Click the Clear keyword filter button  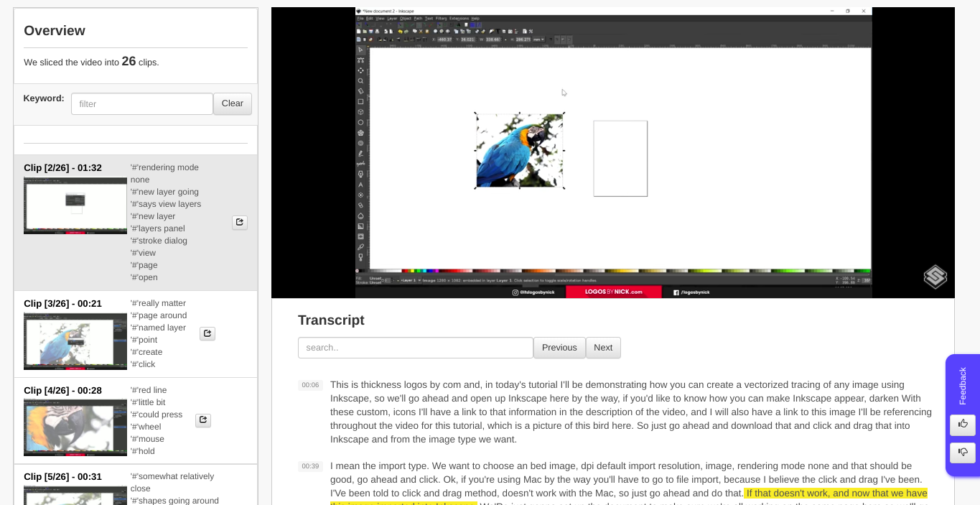tap(233, 103)
